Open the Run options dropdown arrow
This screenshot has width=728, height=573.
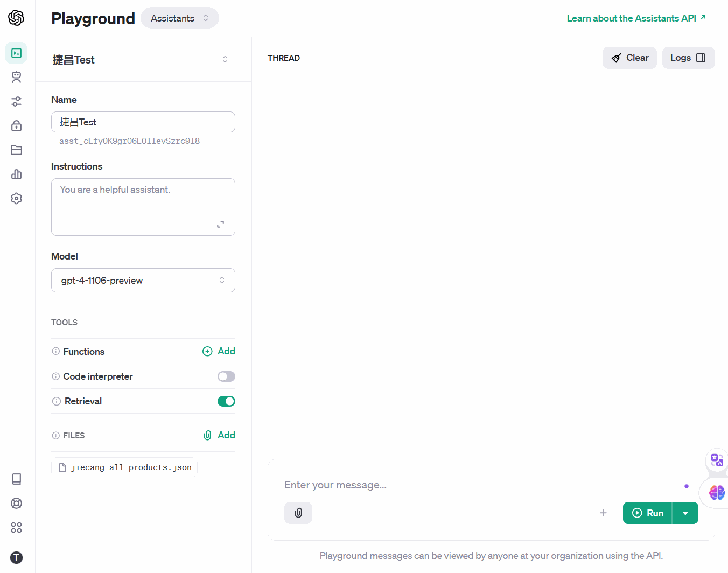point(685,513)
